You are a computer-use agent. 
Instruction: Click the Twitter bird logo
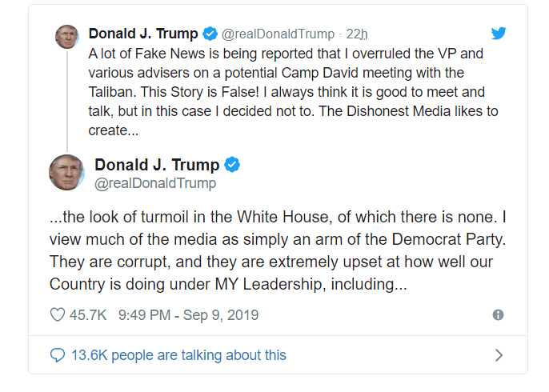[499, 33]
